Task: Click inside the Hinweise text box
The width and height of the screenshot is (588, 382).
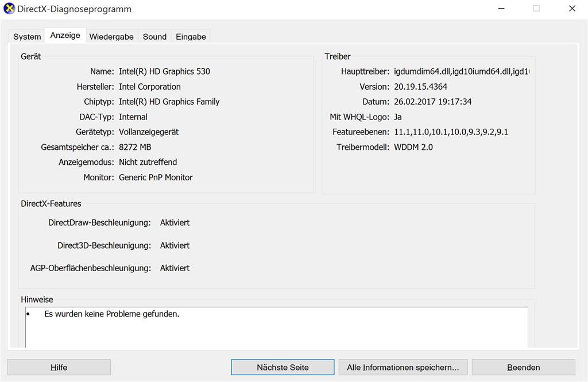Action: pyautogui.click(x=276, y=327)
